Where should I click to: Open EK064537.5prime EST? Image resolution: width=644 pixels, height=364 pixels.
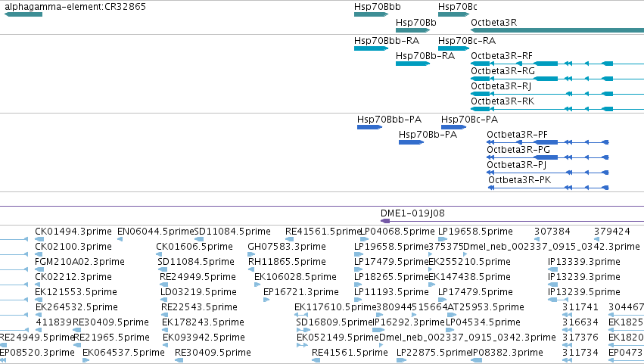86,361
